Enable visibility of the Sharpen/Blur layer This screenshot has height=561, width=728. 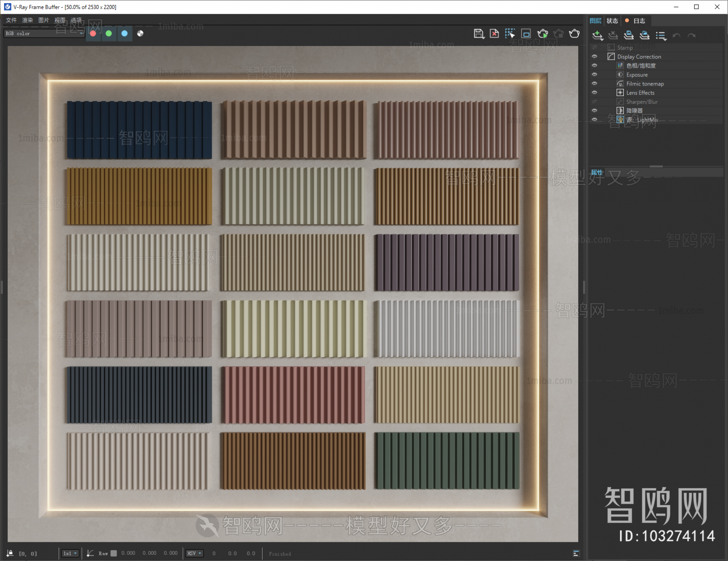[x=594, y=101]
